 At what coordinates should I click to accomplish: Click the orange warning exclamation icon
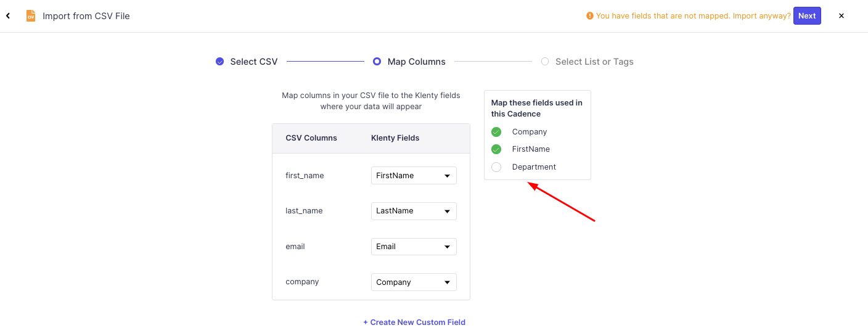590,16
